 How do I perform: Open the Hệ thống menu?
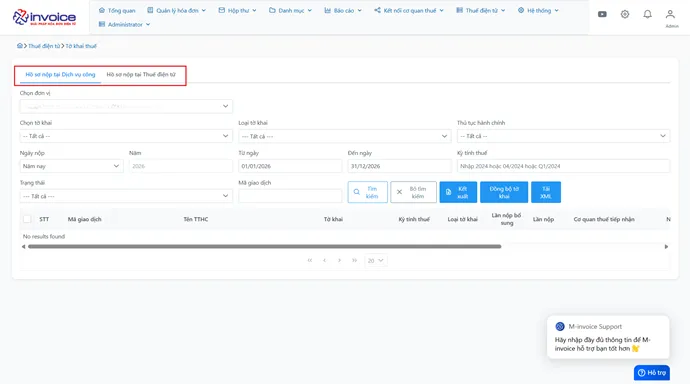[538, 10]
